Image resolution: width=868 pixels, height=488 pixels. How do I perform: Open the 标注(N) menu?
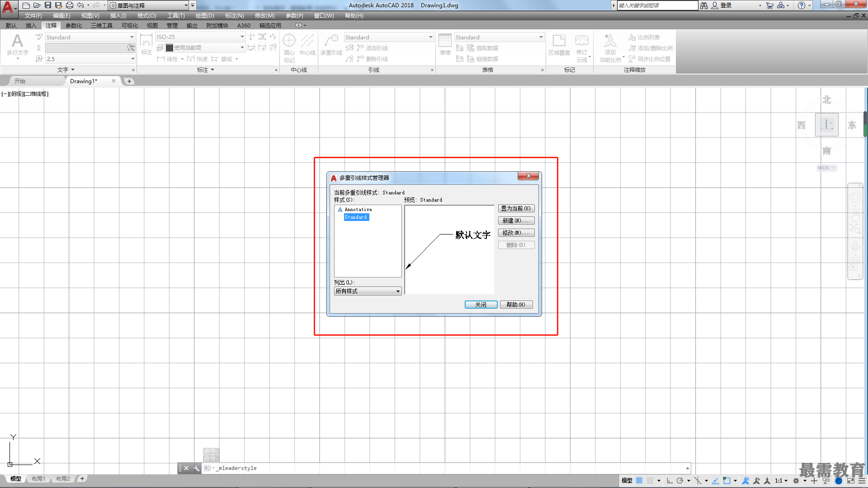click(x=235, y=16)
